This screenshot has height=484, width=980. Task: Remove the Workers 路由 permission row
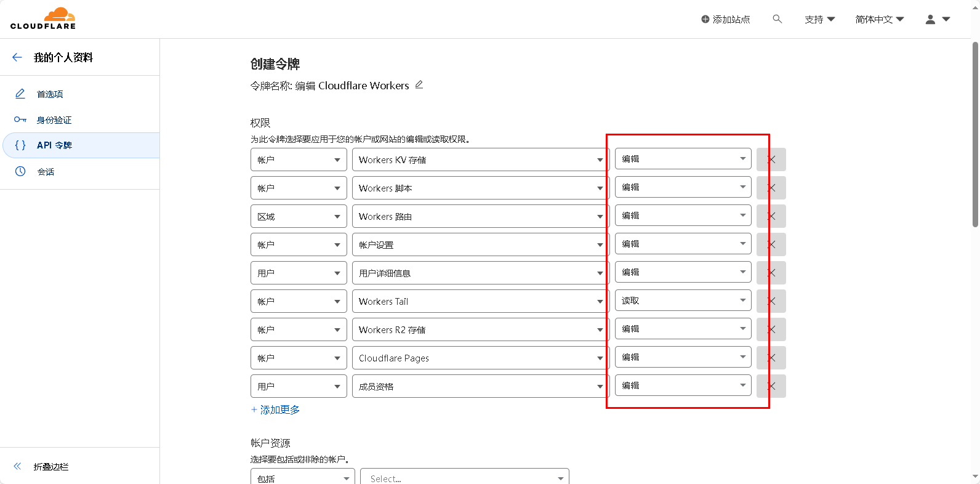(x=771, y=216)
